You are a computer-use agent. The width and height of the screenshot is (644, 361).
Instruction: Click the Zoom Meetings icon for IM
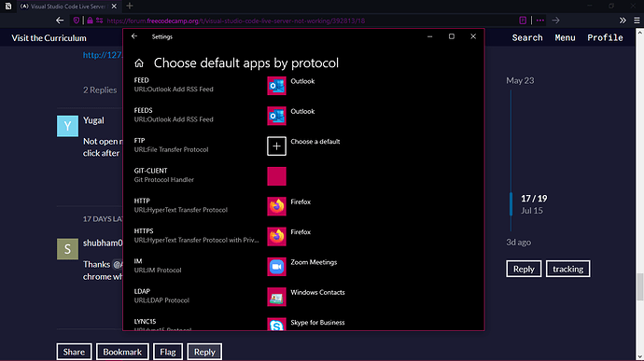[276, 267]
